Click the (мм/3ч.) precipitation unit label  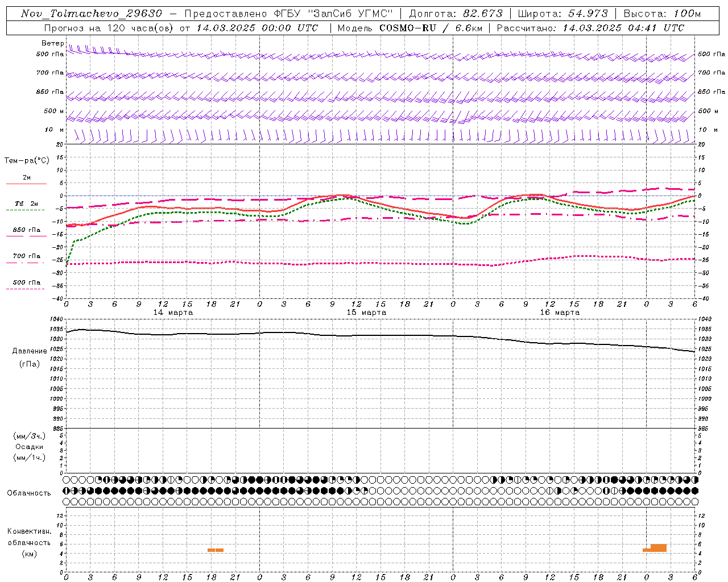point(30,436)
